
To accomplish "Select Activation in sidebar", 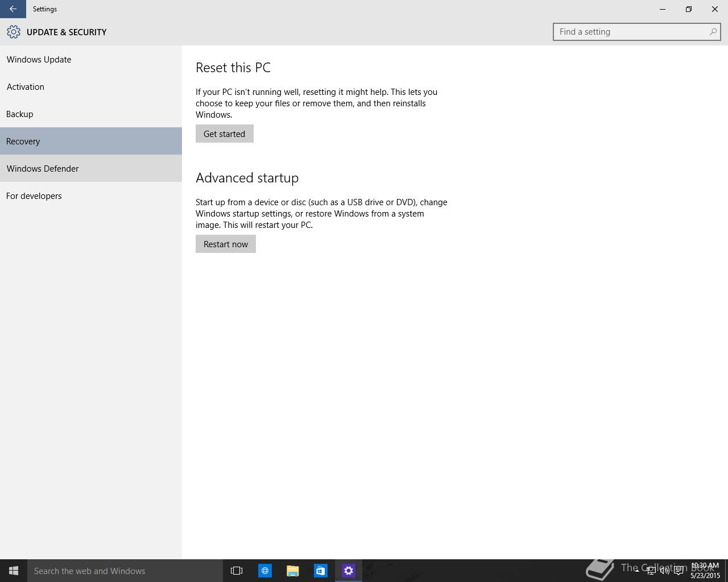I will click(x=91, y=87).
